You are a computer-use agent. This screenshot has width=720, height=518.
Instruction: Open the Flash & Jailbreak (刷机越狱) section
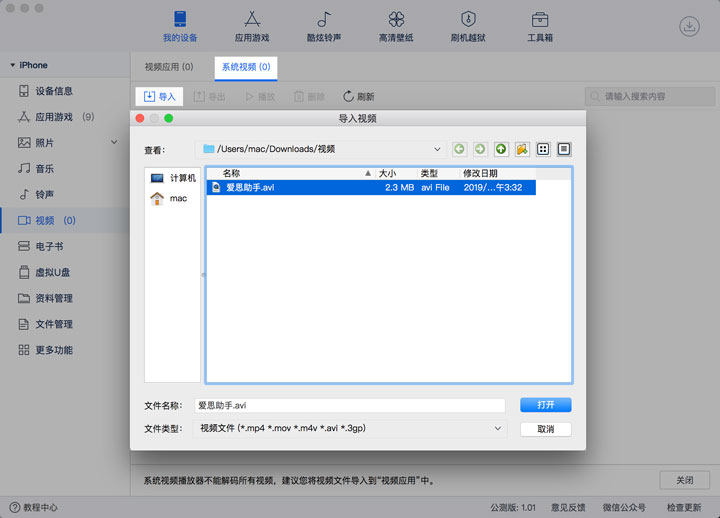[x=468, y=27]
